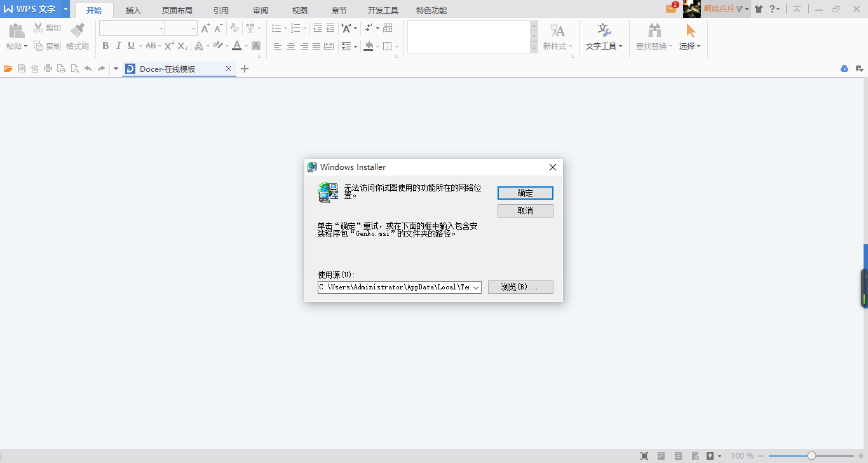Viewport: 868px width, 463px height.
Task: Toggle the numbered list formatting
Action: 295,27
